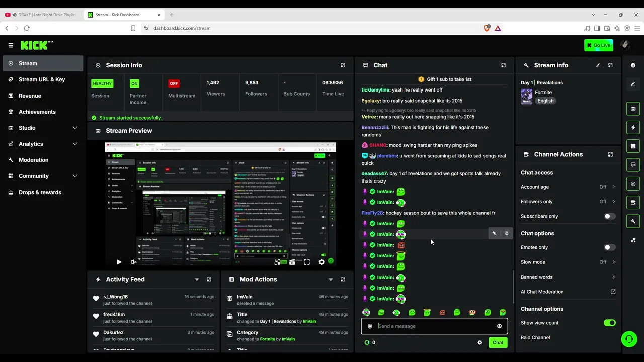
Task: Open the browser tab list dropdown
Action: 593,15
